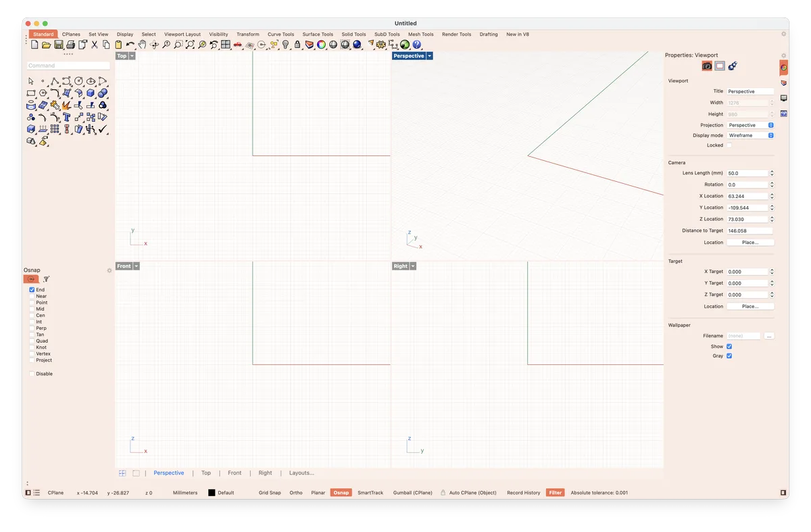
Task: Open Help via blue question mark icon
Action: point(417,45)
